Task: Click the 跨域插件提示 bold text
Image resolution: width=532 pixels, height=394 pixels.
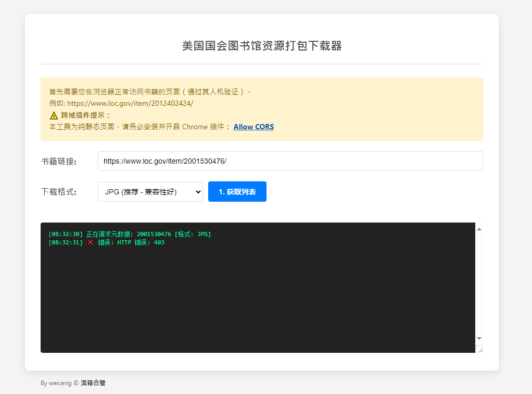Action: pyautogui.click(x=85, y=115)
